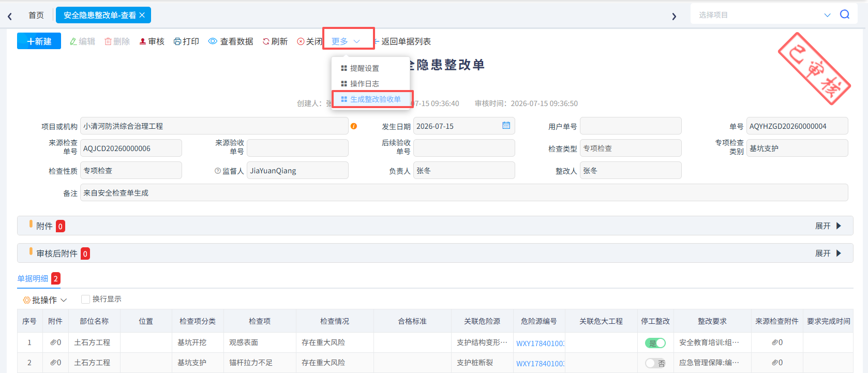Click the 整改要求 column header

tap(712, 321)
